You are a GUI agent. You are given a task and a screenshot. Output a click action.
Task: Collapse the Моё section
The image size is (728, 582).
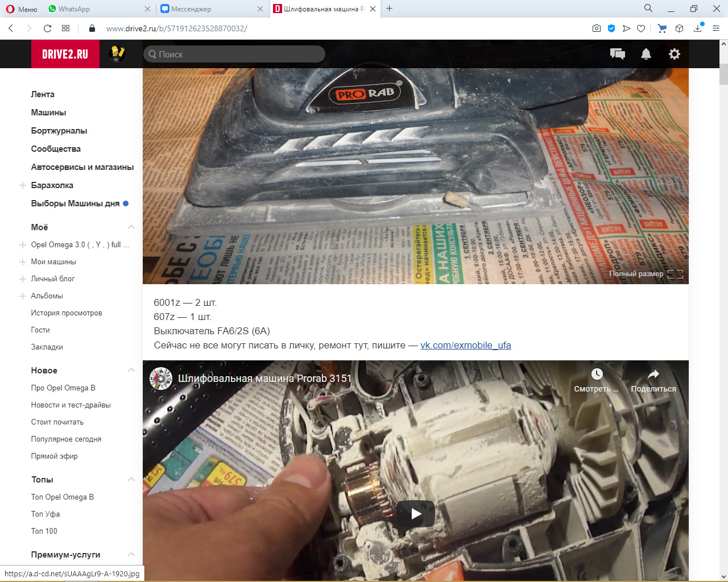tap(131, 227)
